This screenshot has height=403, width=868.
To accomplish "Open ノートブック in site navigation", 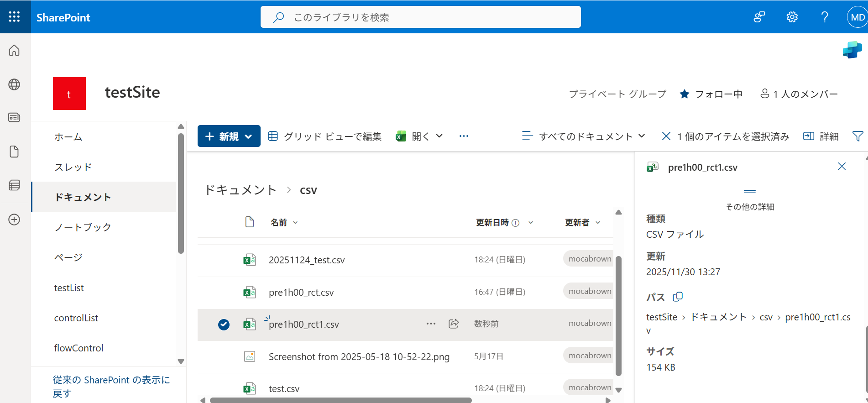I will 83,227.
